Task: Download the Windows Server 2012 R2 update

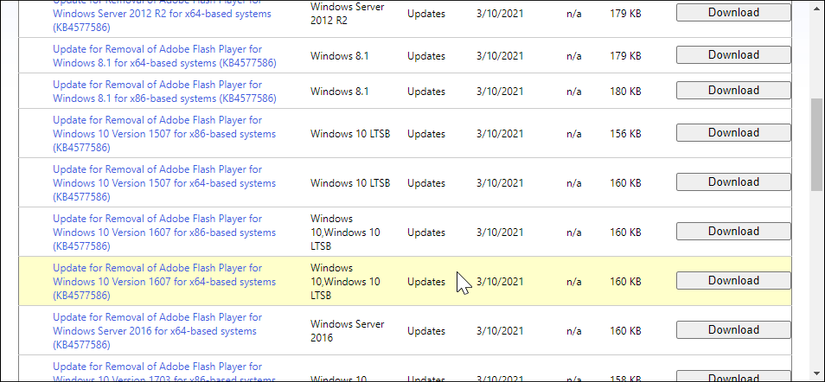Action: pos(733,12)
